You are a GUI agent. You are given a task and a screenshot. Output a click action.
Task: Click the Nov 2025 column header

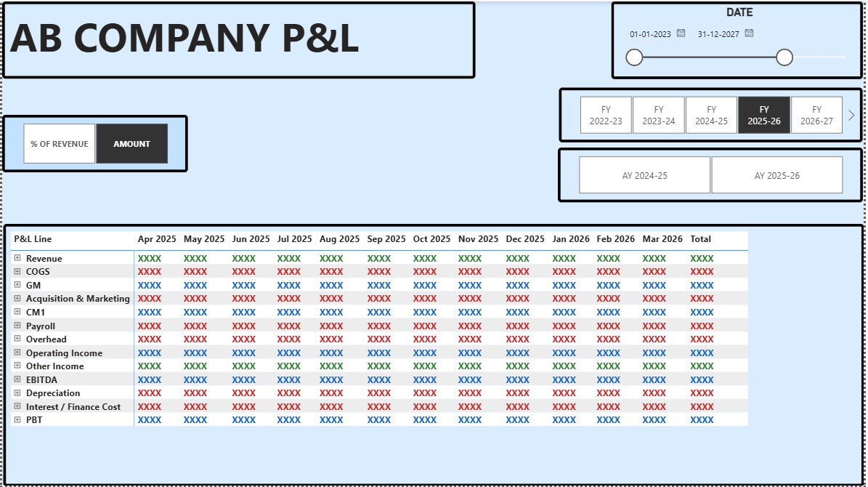478,239
